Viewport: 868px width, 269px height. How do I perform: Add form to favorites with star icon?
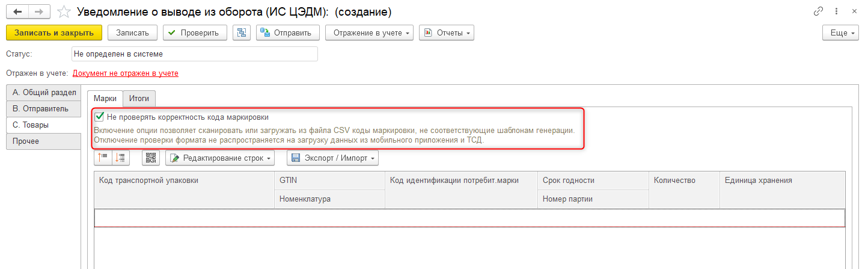pos(63,11)
